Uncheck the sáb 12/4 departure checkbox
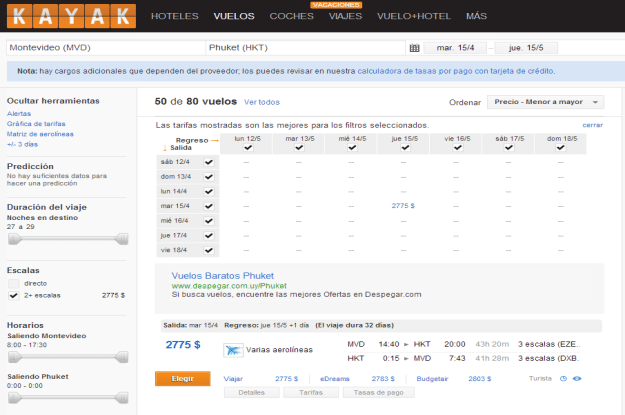 tap(209, 162)
